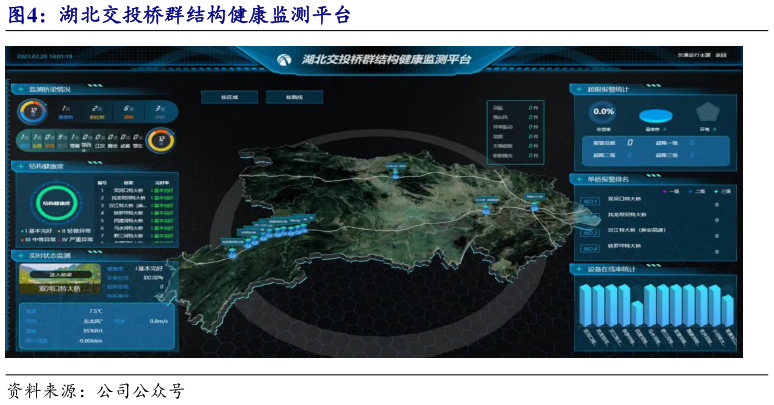Toggle the 一级 legend entry in alarm ranking
Image resolution: width=774 pixels, height=405 pixels.
coord(672,191)
